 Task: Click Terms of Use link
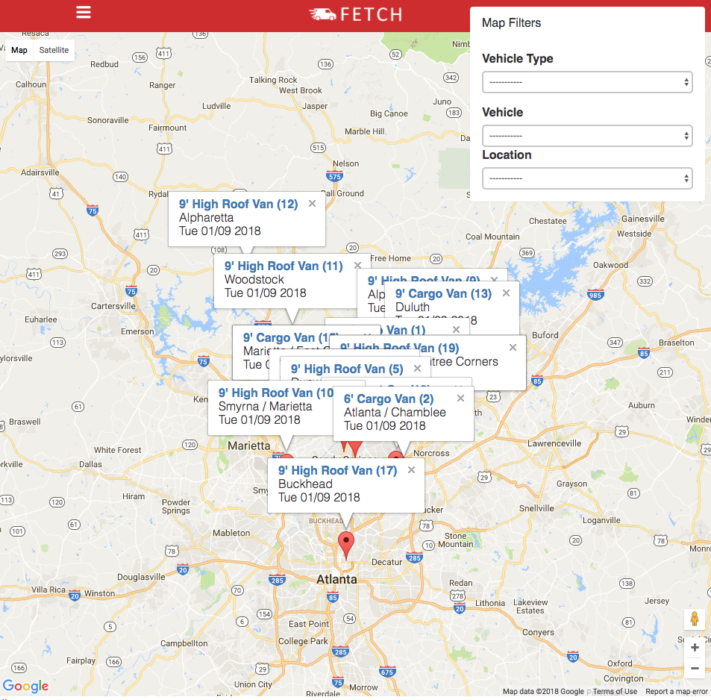[x=615, y=691]
